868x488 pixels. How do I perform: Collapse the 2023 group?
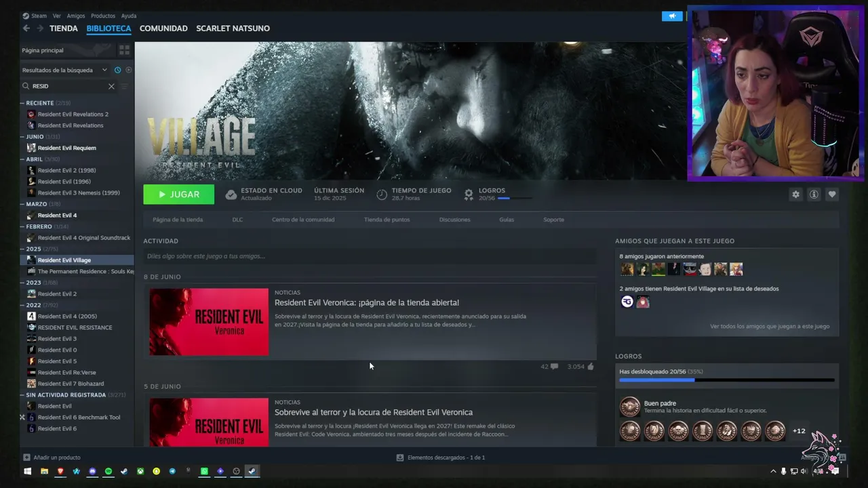click(22, 283)
